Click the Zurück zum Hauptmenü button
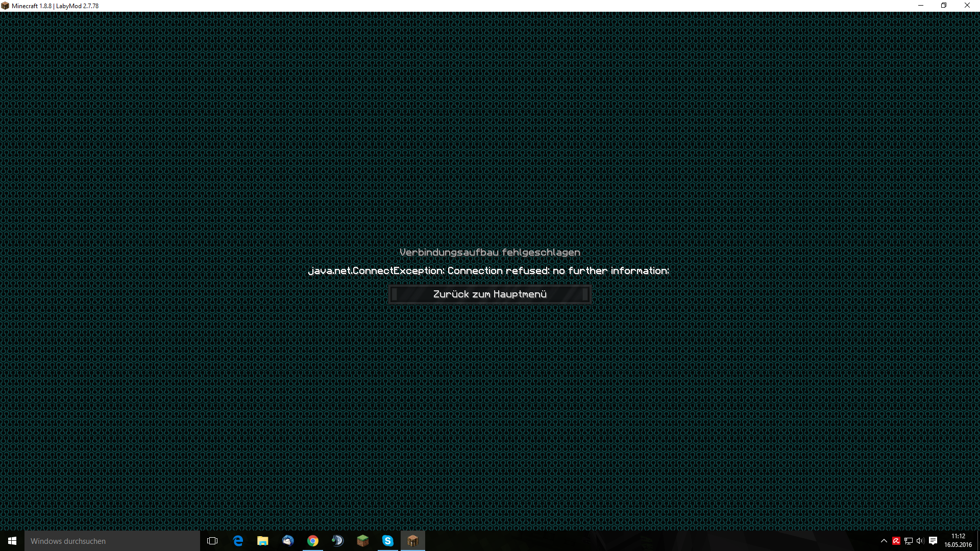This screenshot has width=980, height=551. [x=489, y=294]
